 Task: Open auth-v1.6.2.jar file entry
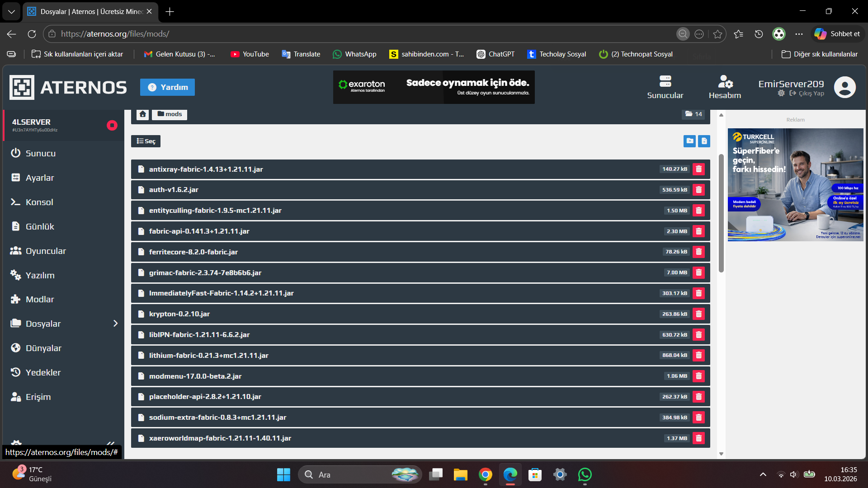tap(420, 190)
